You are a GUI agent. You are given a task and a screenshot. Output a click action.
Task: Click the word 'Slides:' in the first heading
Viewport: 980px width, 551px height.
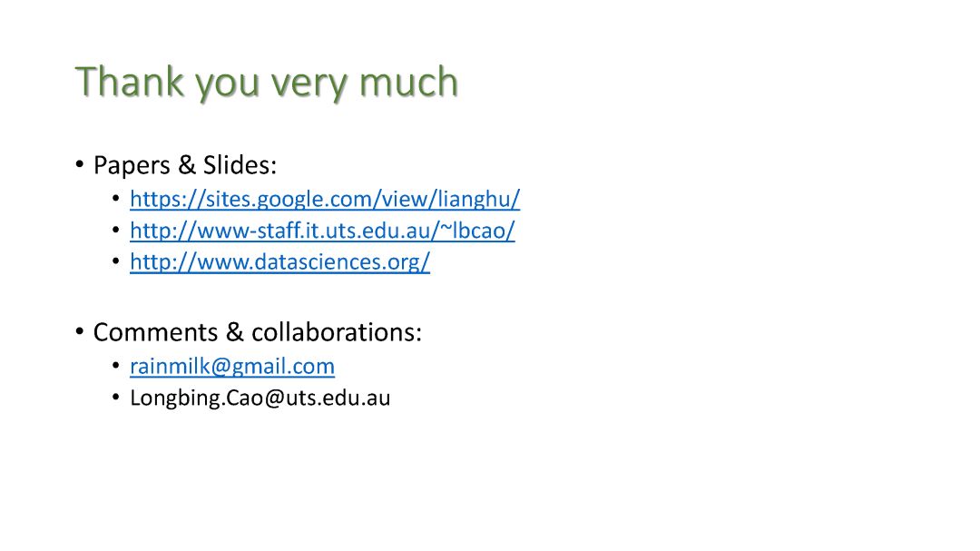click(240, 165)
